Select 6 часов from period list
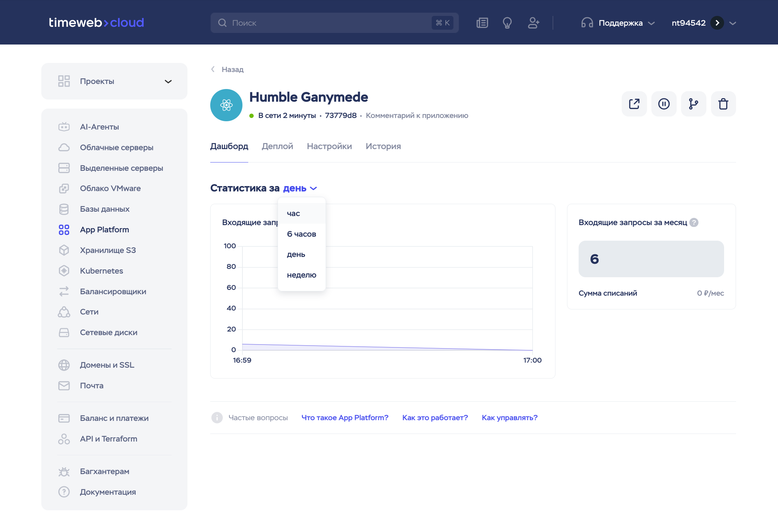Image resolution: width=778 pixels, height=532 pixels. (x=301, y=234)
